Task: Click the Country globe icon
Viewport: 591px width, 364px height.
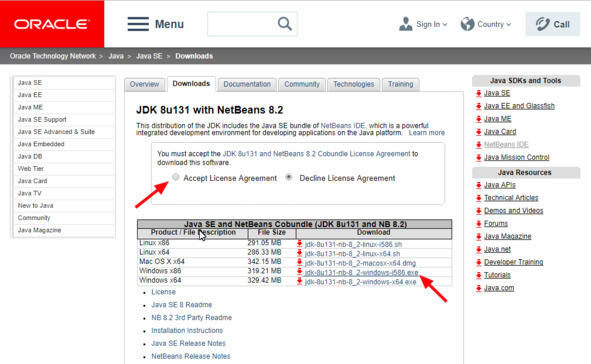Action: pos(467,24)
